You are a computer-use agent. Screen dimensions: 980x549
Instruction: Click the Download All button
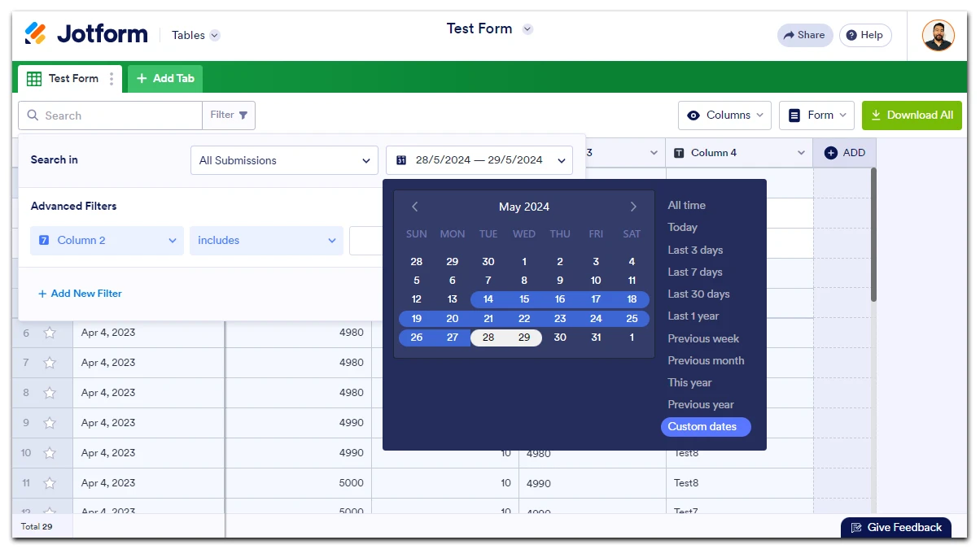[912, 115]
